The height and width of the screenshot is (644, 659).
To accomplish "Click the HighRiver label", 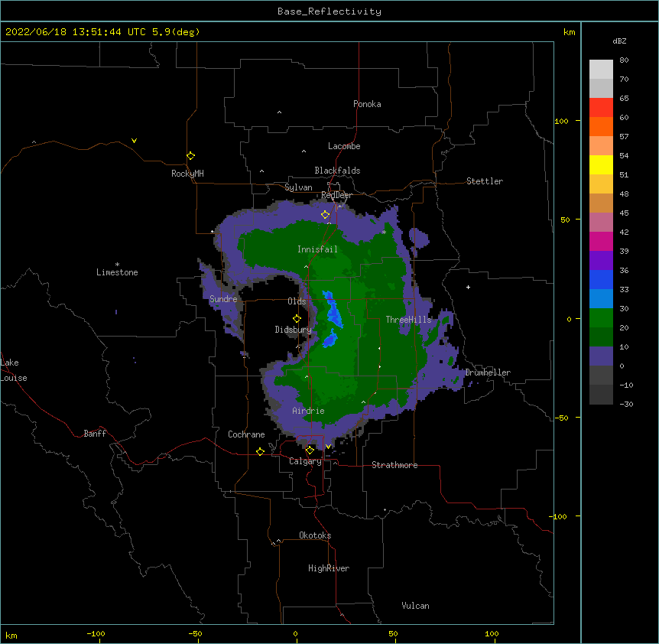I will click(x=329, y=568).
